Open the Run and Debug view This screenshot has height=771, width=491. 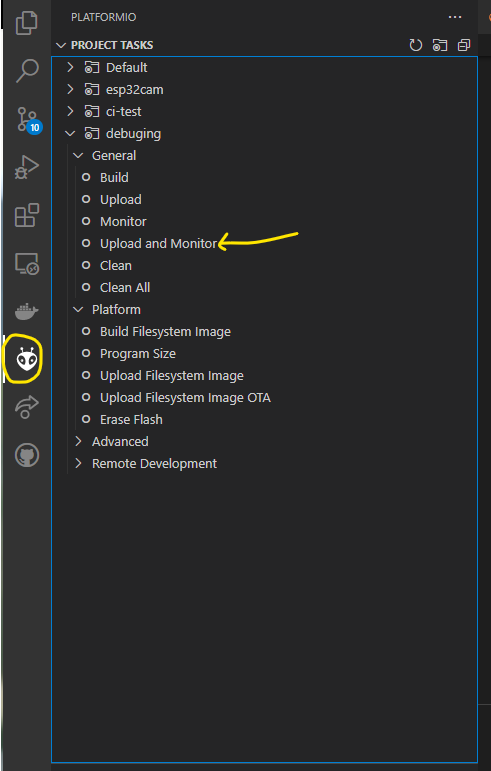click(x=27, y=168)
